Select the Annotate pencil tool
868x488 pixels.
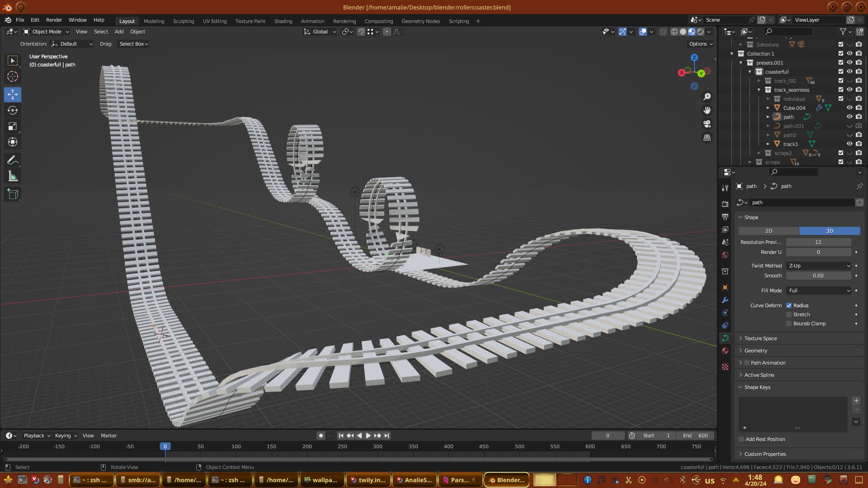click(13, 160)
